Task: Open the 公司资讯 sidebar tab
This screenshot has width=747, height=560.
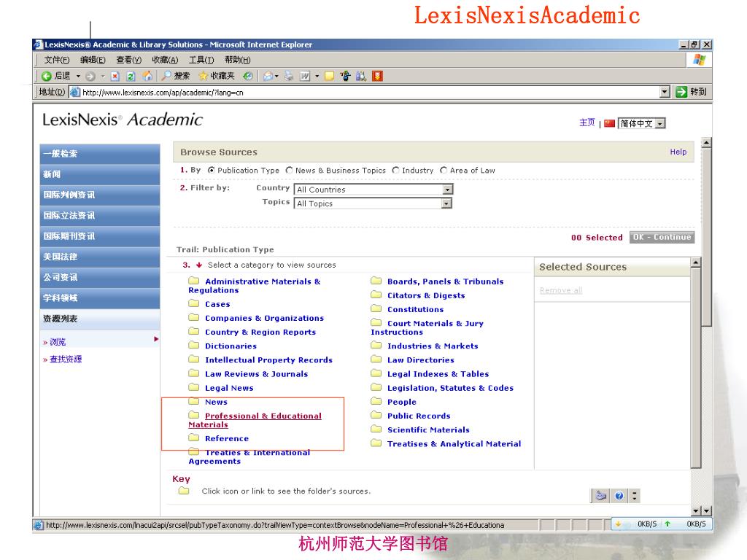Action: click(x=99, y=277)
